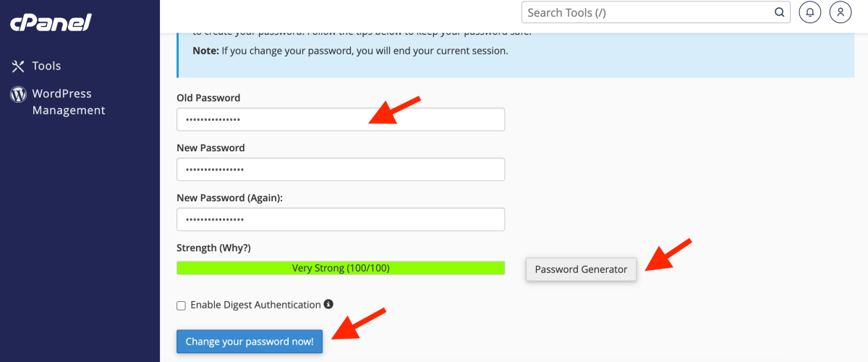Click into the Old Password field
This screenshot has width=868, height=362.
[x=340, y=119]
